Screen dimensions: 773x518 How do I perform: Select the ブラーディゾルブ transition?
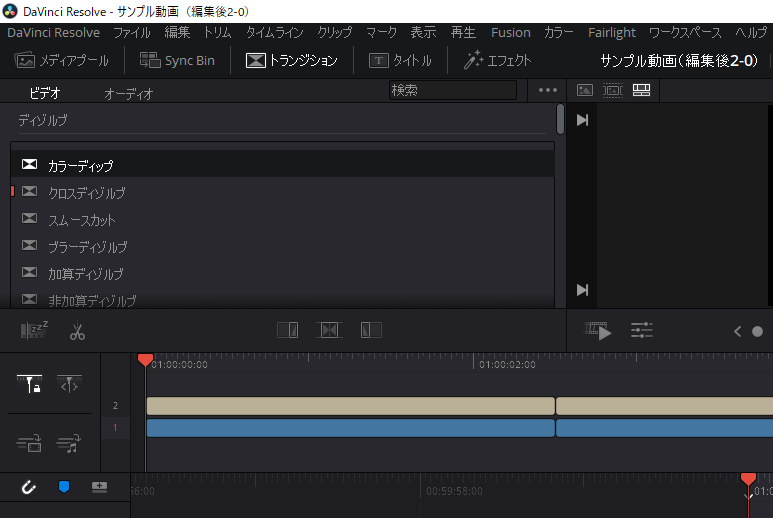(x=282, y=246)
